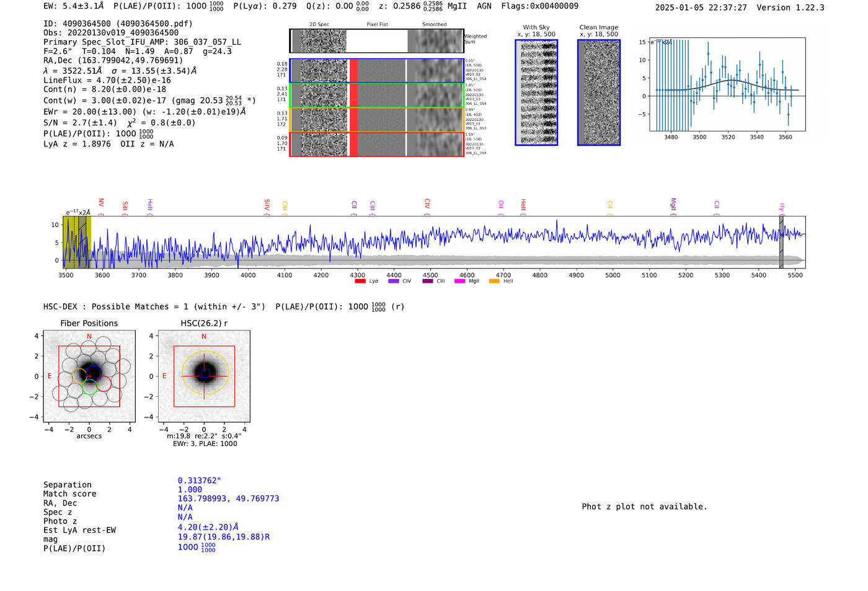This screenshot has width=868, height=591.
Task: Click the hatched gray band near 5460
Action: pyautogui.click(x=781, y=242)
